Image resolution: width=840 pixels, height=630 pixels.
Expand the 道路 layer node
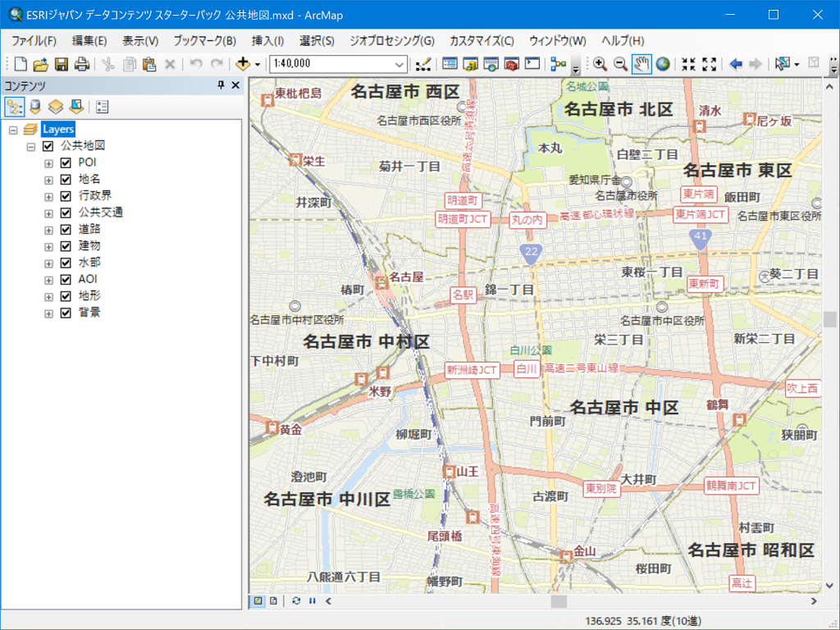[48, 230]
